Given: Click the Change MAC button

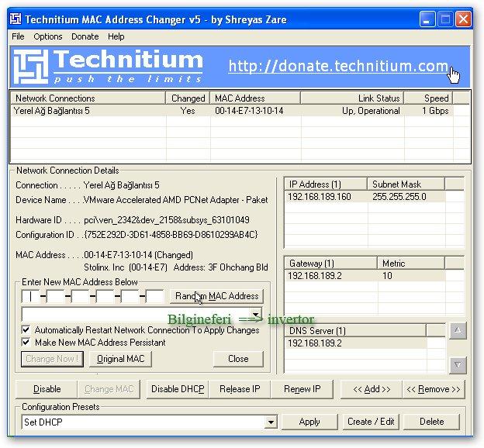Looking at the screenshot, I should pos(109,389).
